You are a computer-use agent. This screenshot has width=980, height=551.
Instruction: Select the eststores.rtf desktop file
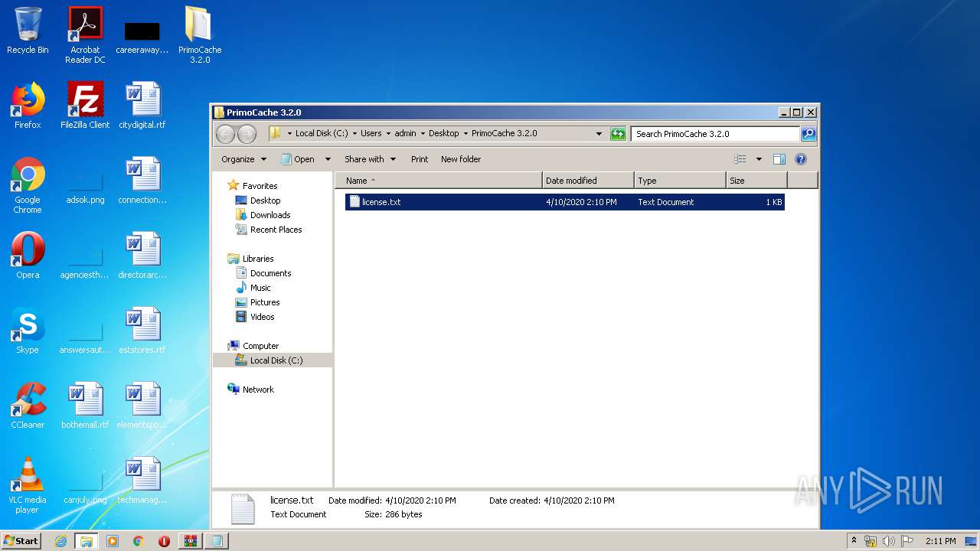coord(142,331)
